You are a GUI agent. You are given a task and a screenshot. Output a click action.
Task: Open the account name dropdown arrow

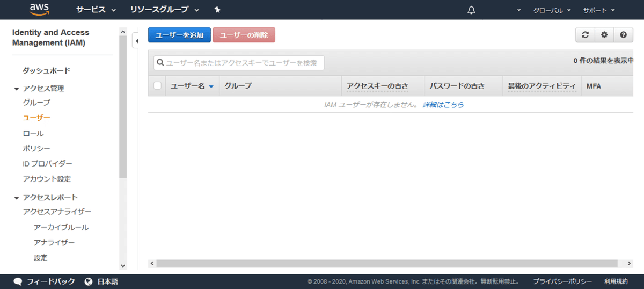click(x=519, y=10)
